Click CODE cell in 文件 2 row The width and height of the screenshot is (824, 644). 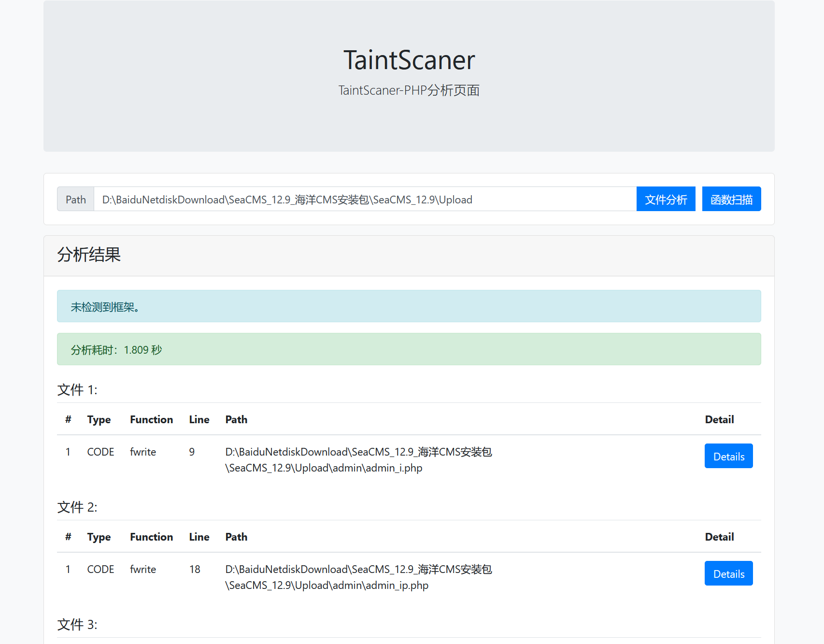click(x=100, y=569)
